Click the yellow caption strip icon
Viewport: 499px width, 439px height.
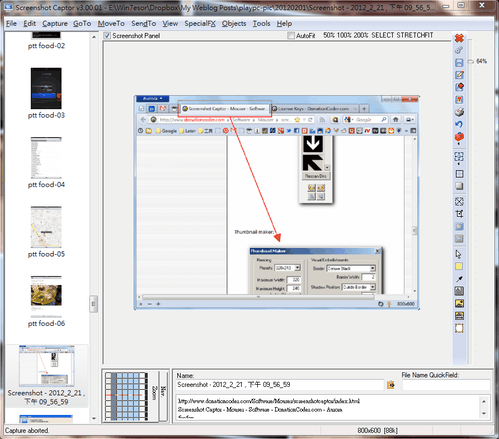tap(459, 316)
